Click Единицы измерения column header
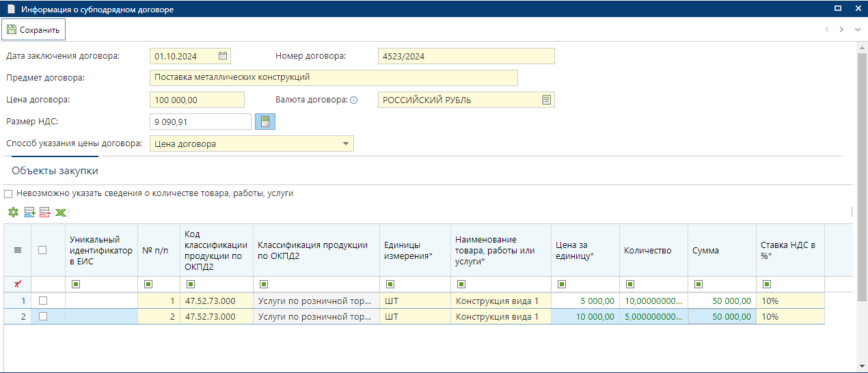This screenshot has height=373, width=868. [x=415, y=250]
